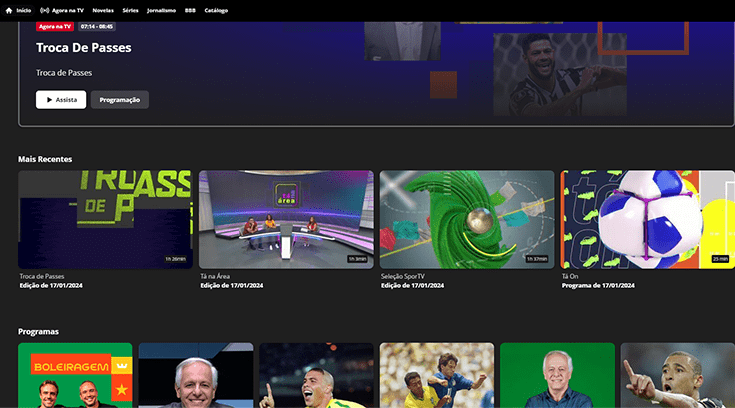Go to the Novelas section

[103, 10]
